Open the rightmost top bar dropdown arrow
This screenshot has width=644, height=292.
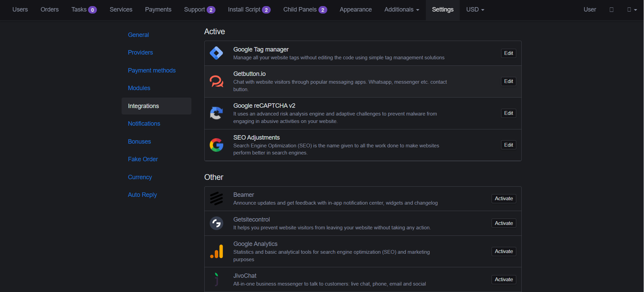click(x=632, y=10)
